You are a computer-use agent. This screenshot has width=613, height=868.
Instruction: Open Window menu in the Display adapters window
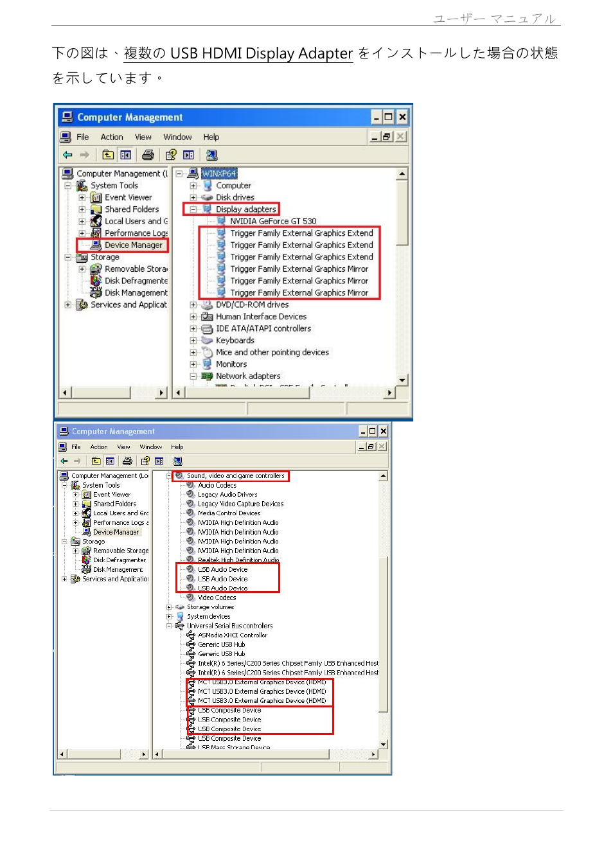[177, 137]
